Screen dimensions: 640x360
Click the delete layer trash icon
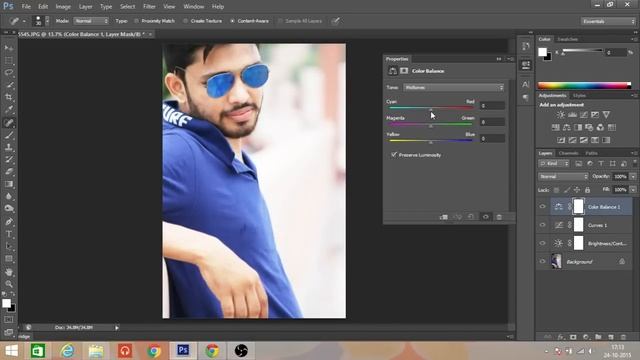(623, 337)
